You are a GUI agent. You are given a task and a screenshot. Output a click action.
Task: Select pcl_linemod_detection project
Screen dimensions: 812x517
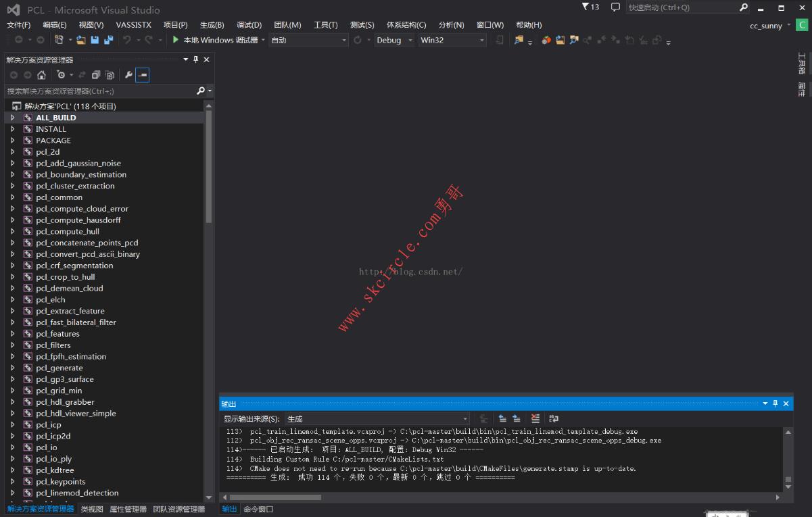click(77, 493)
